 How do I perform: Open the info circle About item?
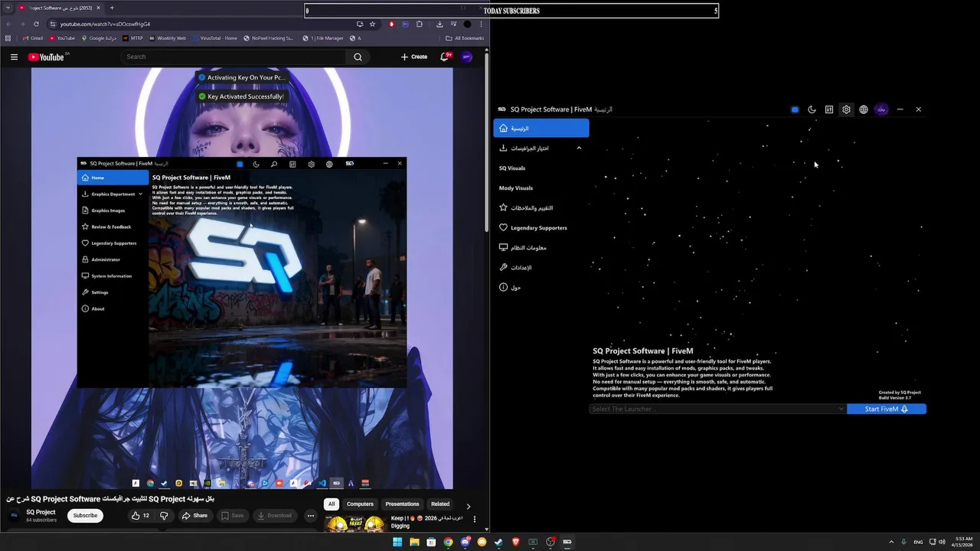pyautogui.click(x=510, y=288)
